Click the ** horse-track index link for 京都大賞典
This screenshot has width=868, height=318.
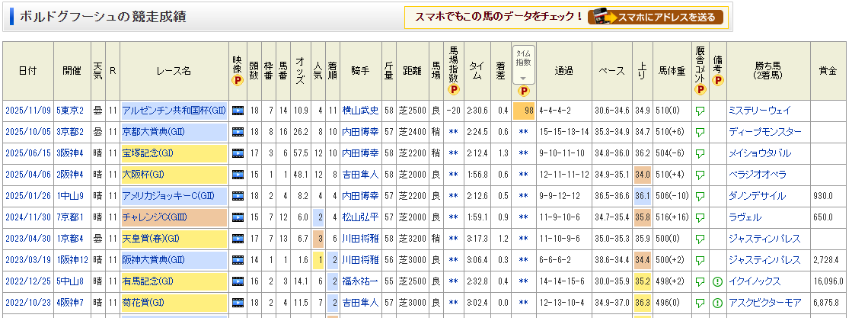[x=453, y=132]
